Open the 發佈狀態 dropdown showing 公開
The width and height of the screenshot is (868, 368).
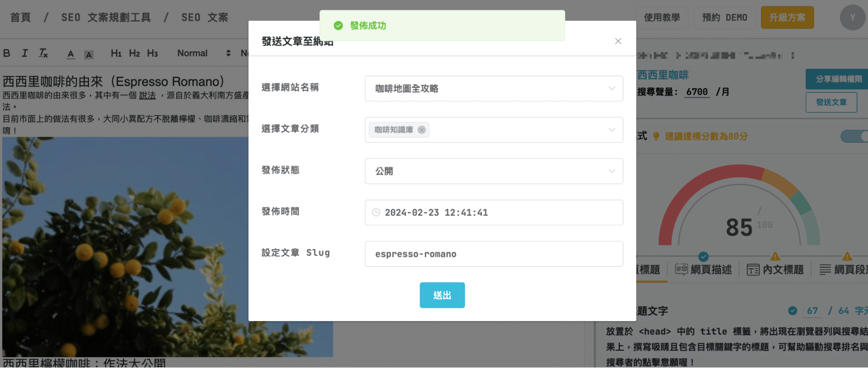coord(494,171)
